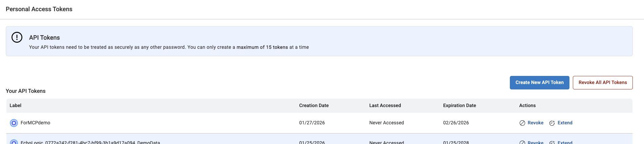Extend the ForMCPdemo token via text link
The width and height of the screenshot is (644, 144).
[565, 123]
